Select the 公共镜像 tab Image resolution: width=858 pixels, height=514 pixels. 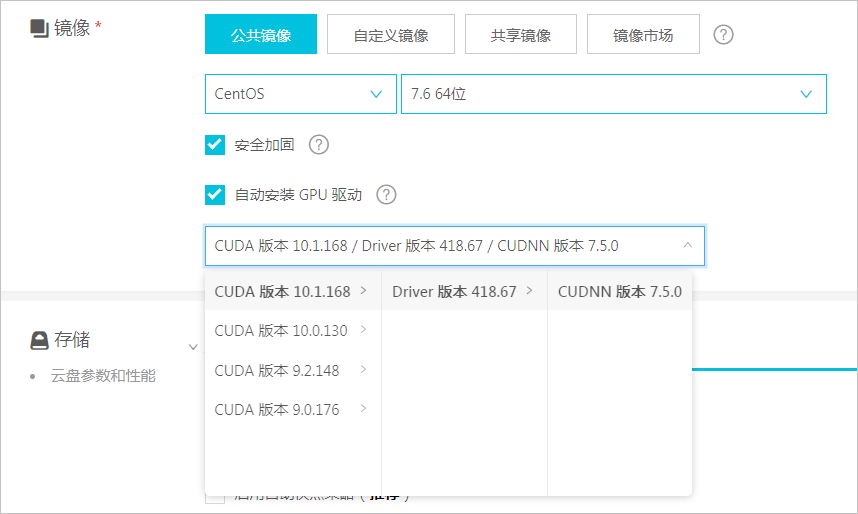260,34
